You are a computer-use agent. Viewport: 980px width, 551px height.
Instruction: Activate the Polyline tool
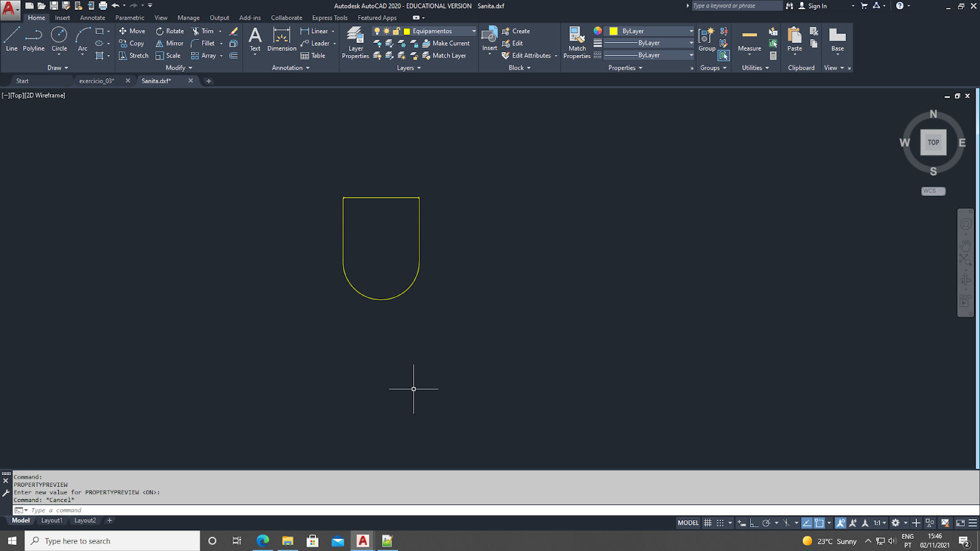[x=34, y=40]
